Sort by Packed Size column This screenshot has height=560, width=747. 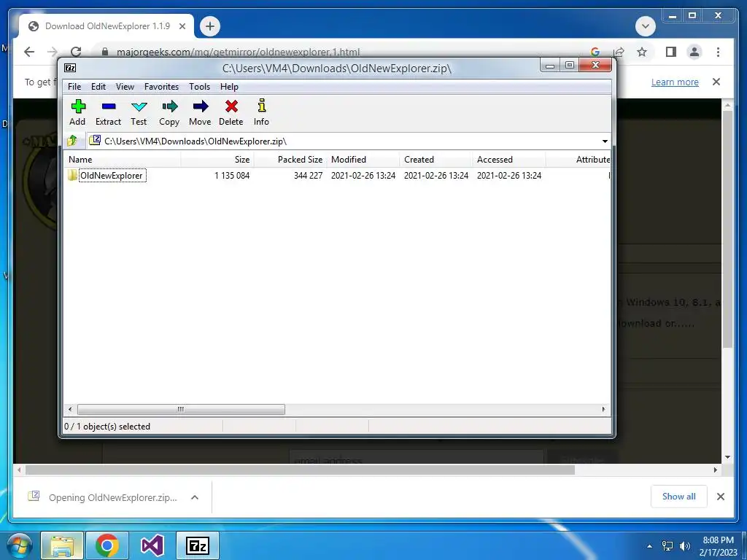click(290, 160)
